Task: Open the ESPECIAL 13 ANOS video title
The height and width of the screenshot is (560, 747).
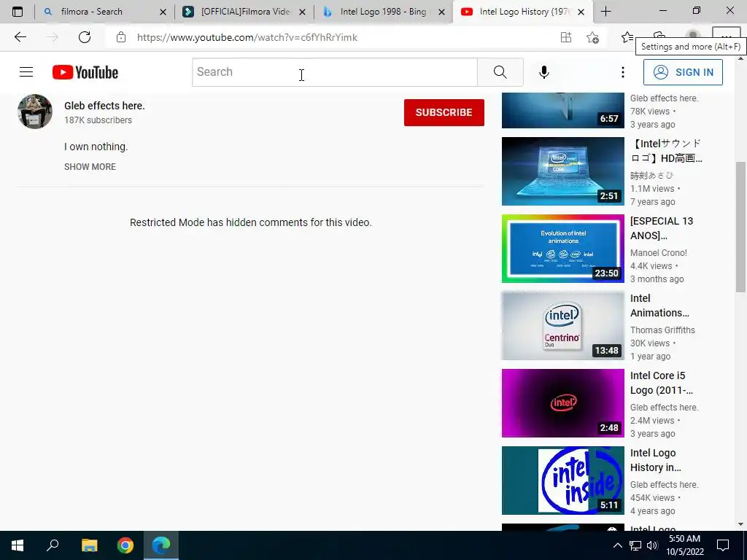Action: 662,228
